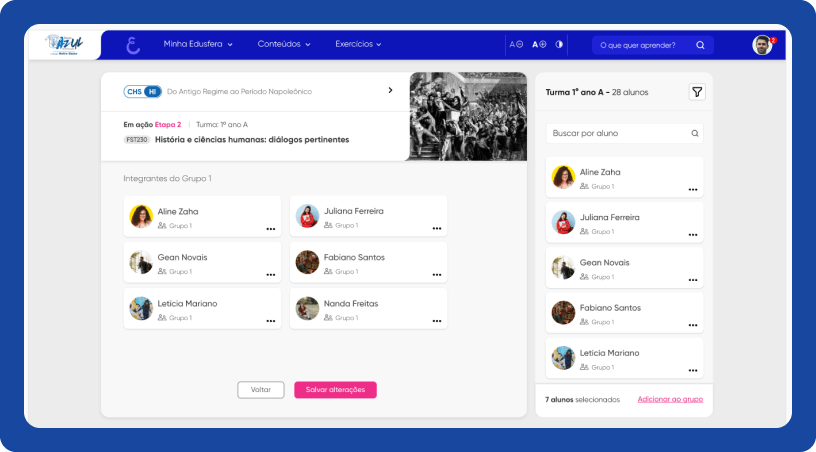Open user profile avatar with notification badge
This screenshot has height=452, width=816.
762,45
